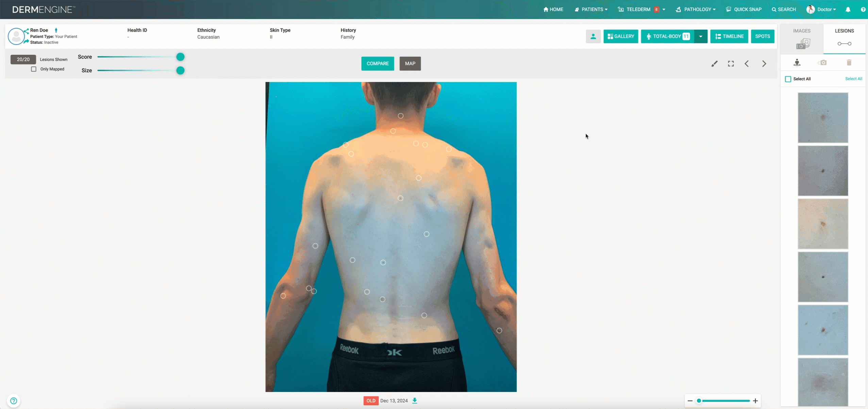
Task: Click the Telederm navigation icon
Action: (620, 10)
